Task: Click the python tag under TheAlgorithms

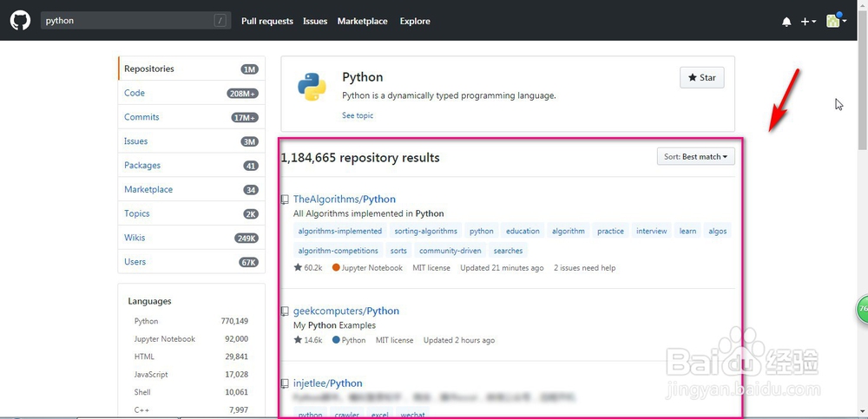Action: 482,232
